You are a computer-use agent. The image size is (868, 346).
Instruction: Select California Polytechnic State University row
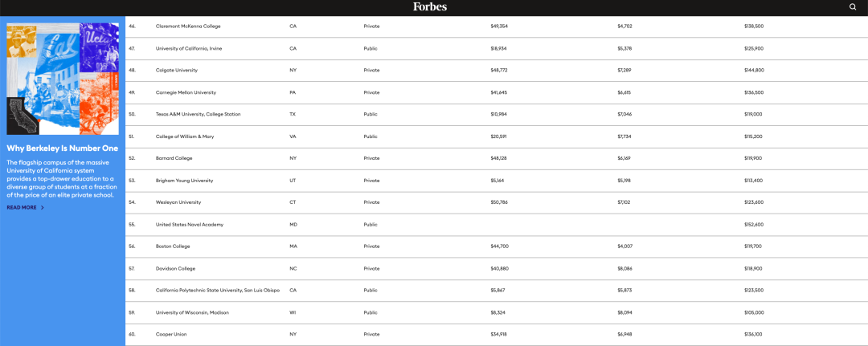497,291
